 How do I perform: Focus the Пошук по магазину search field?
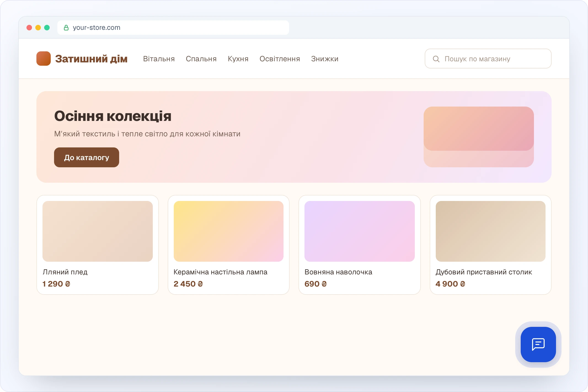pos(488,59)
